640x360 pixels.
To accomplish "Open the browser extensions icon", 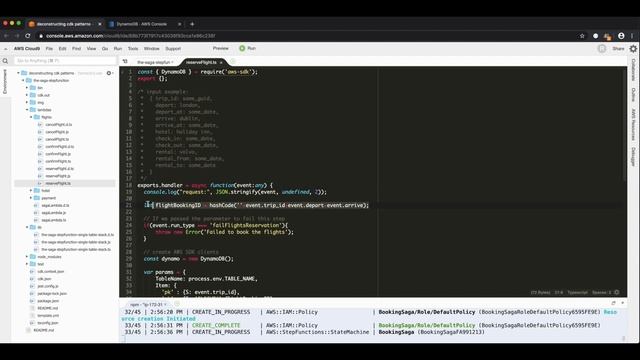I will point(607,36).
